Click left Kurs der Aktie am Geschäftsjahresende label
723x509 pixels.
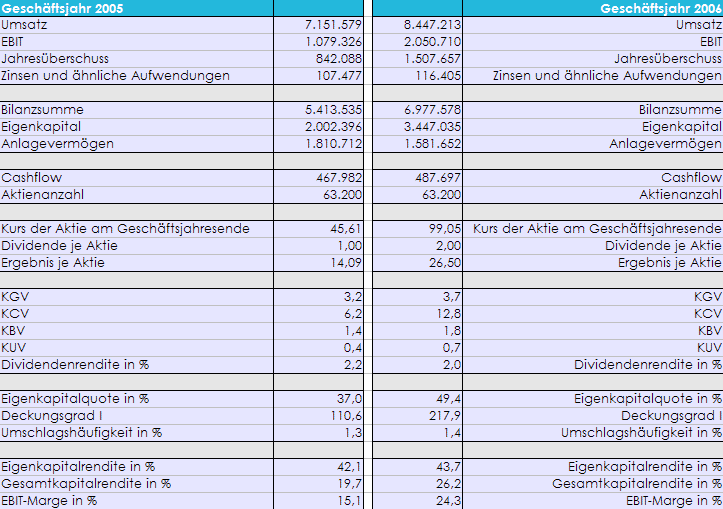coord(125,229)
